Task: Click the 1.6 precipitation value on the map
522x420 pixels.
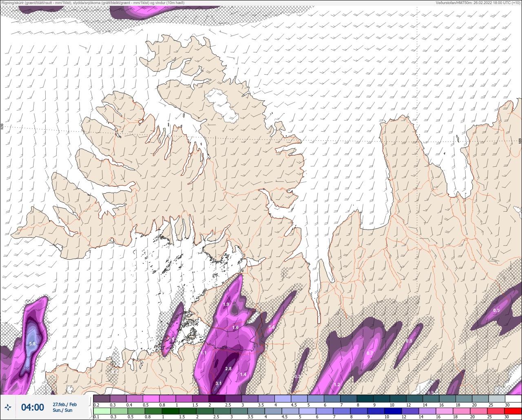Action: point(235,327)
